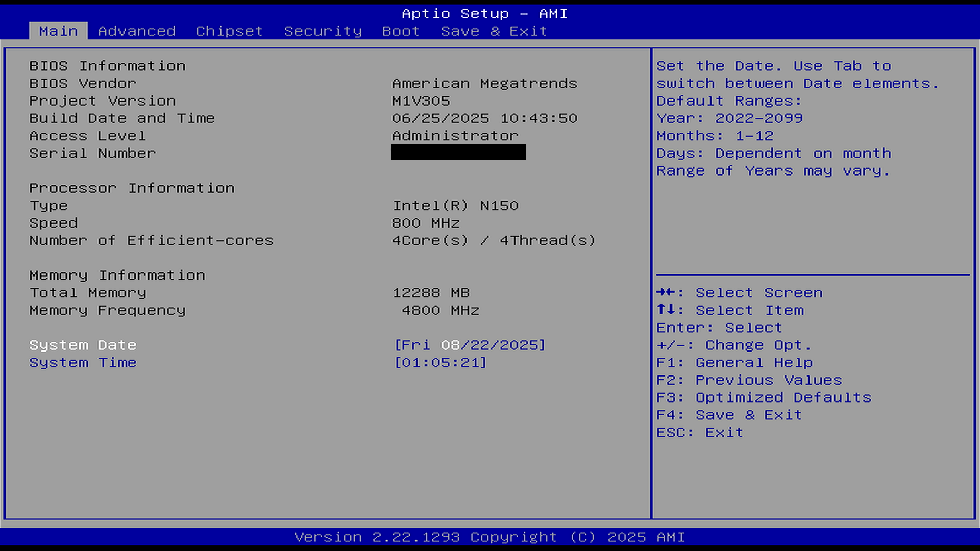Click the ESC Exit hint

pyautogui.click(x=699, y=433)
